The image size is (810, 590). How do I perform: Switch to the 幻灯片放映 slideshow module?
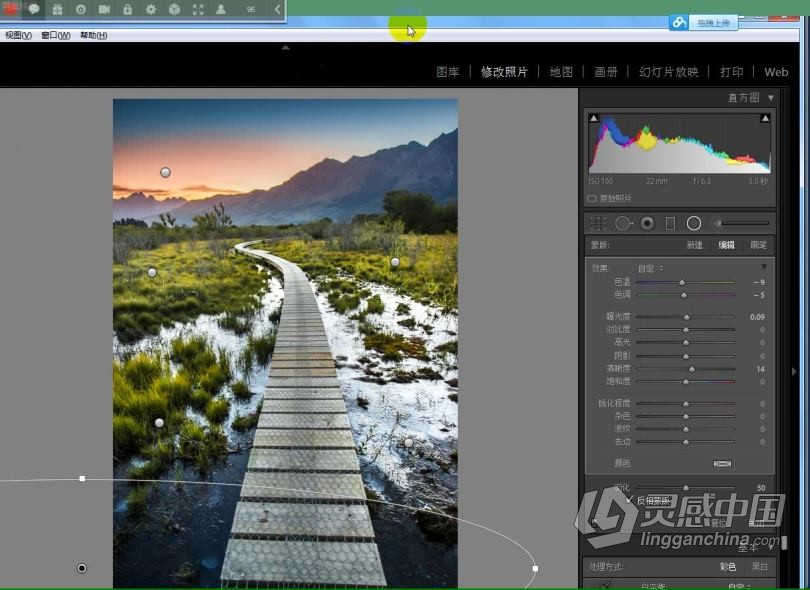pyautogui.click(x=668, y=72)
